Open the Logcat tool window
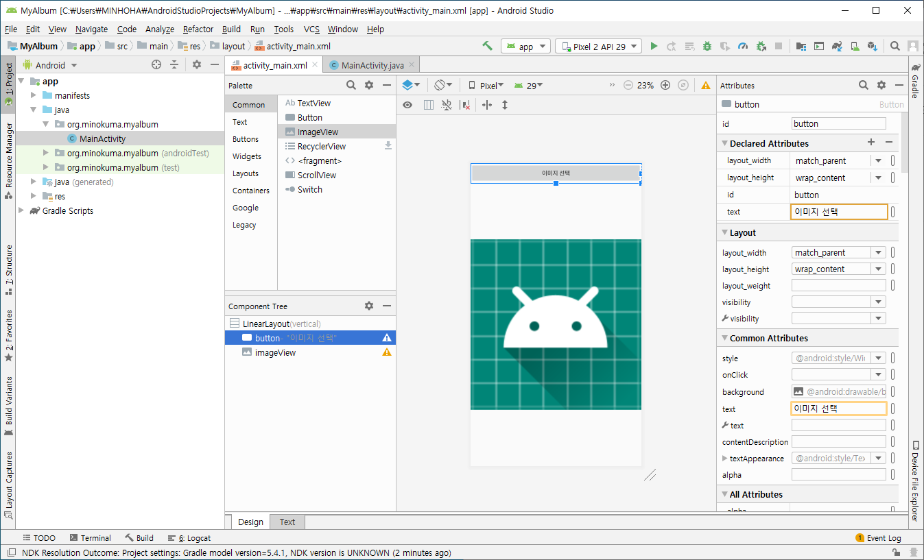The height and width of the screenshot is (560, 924). point(189,538)
